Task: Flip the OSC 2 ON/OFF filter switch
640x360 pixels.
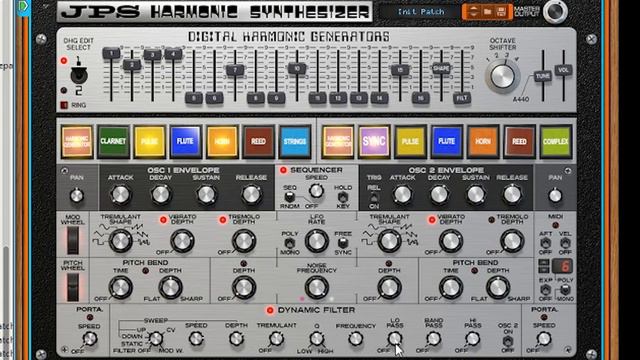Action: click(x=508, y=341)
